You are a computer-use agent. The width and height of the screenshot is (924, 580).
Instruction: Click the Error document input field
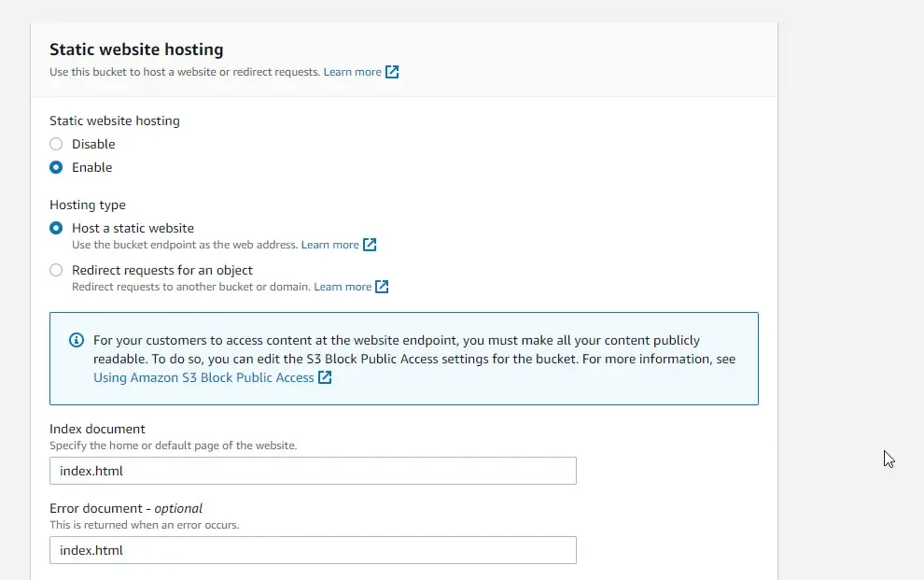313,550
